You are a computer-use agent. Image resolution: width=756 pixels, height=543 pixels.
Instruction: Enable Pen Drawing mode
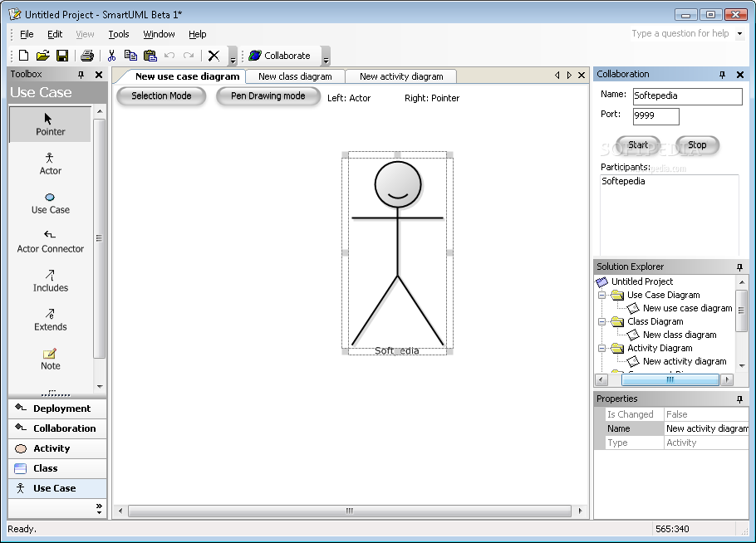pos(268,96)
